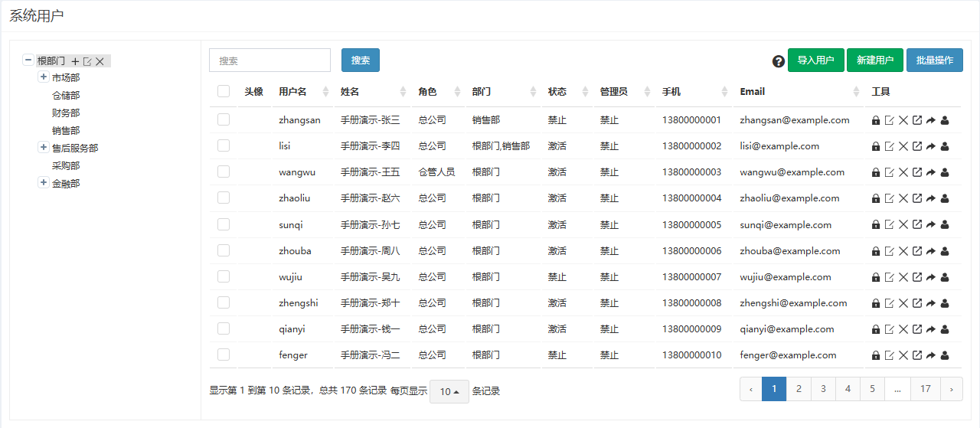Sort table by 姓名 column arrows
The height and width of the screenshot is (428, 980).
pos(403,92)
